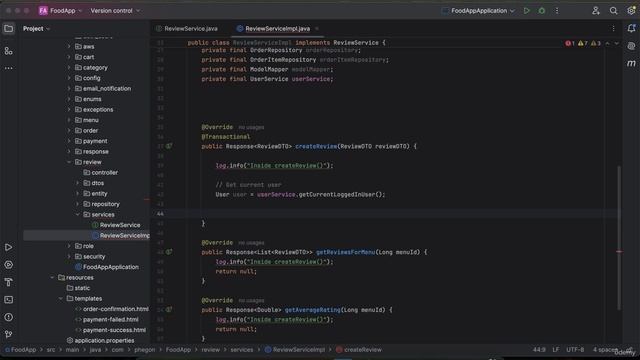Screen dimensions: 640x360
Task: Collapse the review folder
Action: click(69, 162)
